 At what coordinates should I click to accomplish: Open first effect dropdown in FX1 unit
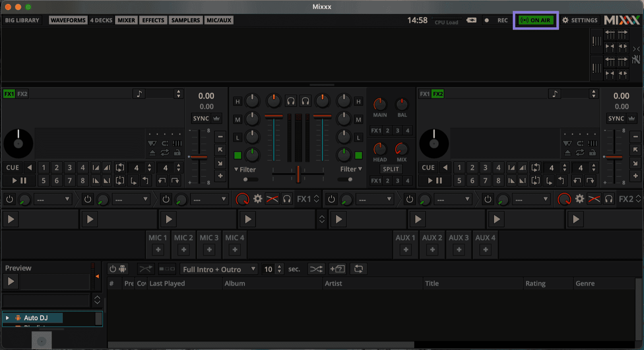click(x=53, y=199)
